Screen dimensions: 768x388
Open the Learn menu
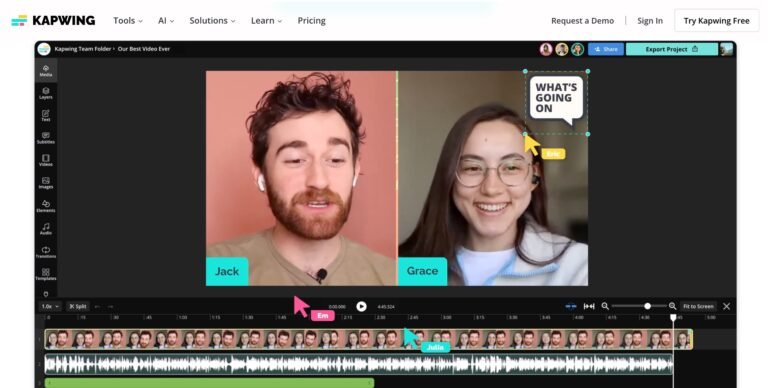pos(266,21)
